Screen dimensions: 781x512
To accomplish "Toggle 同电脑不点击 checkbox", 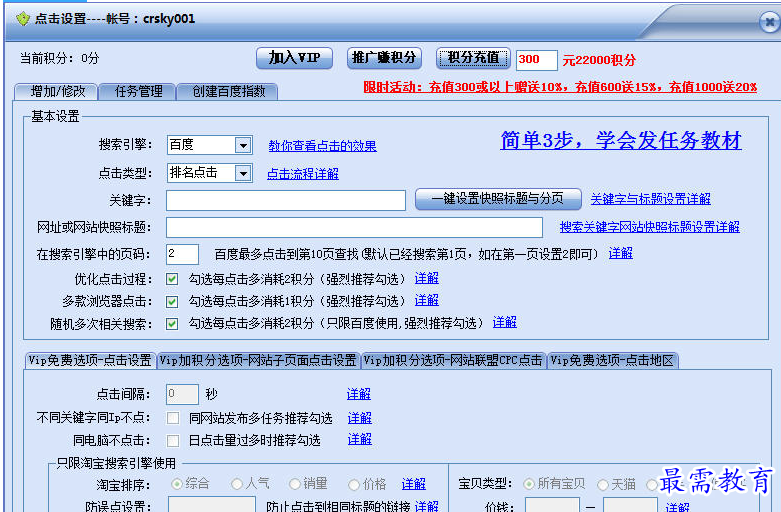I will [x=173, y=441].
